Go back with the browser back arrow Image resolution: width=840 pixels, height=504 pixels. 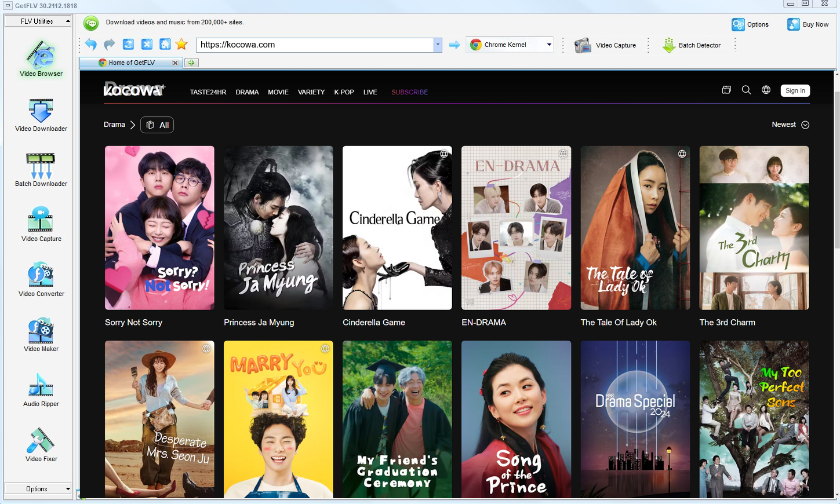[91, 45]
